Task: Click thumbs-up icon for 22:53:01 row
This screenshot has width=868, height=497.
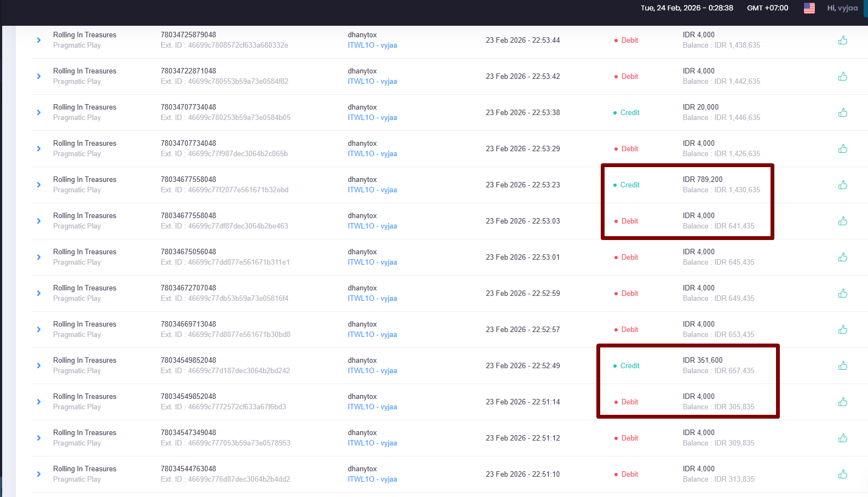Action: (843, 257)
